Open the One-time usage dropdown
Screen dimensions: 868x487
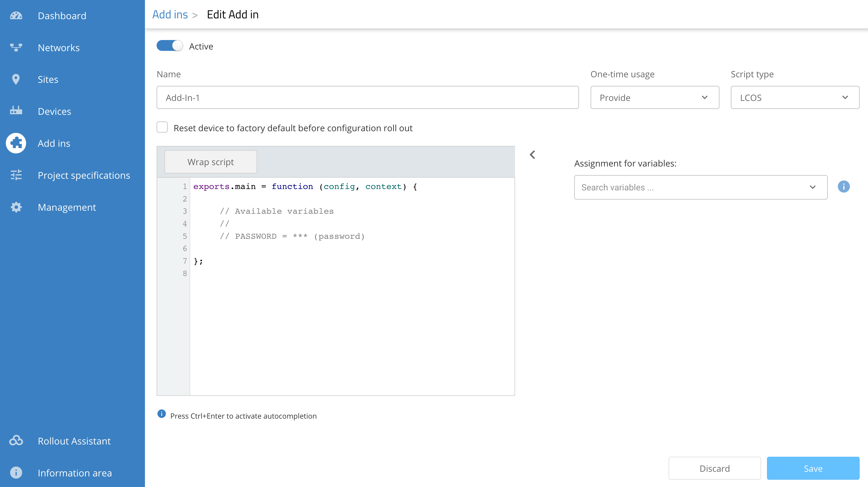tap(654, 98)
